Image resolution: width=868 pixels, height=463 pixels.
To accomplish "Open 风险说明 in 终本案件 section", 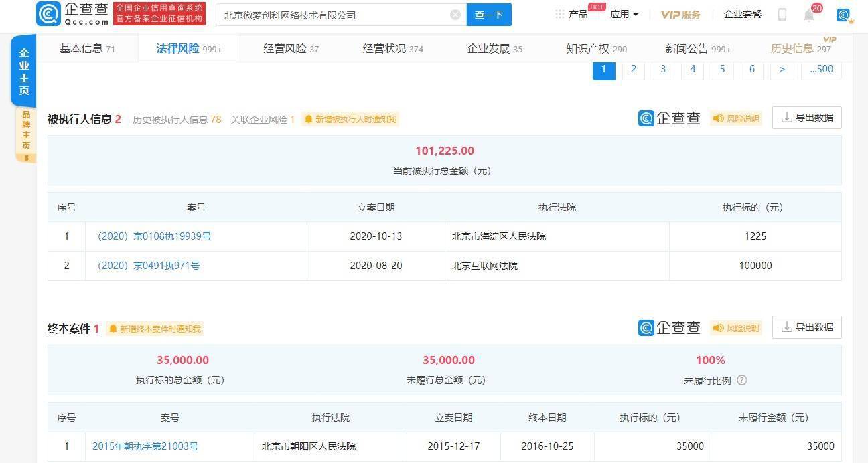I will [x=735, y=328].
